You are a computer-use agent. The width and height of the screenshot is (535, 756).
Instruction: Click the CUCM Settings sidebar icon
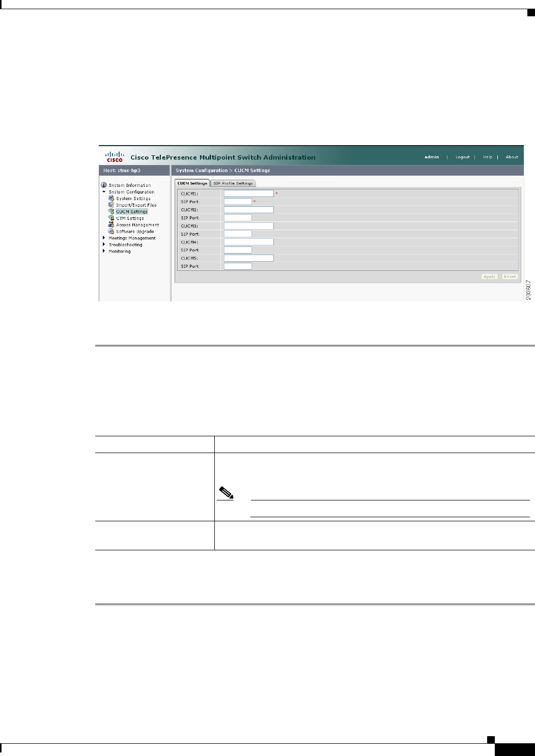[111, 211]
